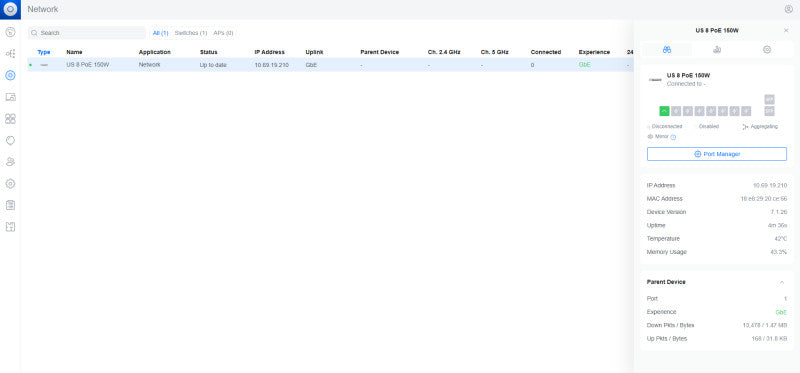This screenshot has height=373, width=800.
Task: Click the Disconnected legend label
Action: (667, 126)
